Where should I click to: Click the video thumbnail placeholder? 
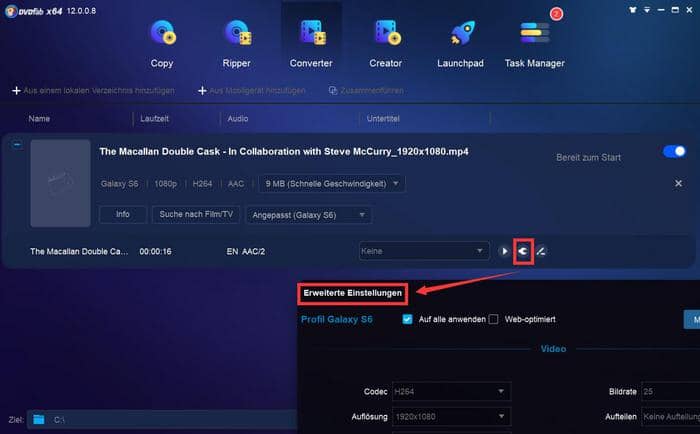(61, 184)
